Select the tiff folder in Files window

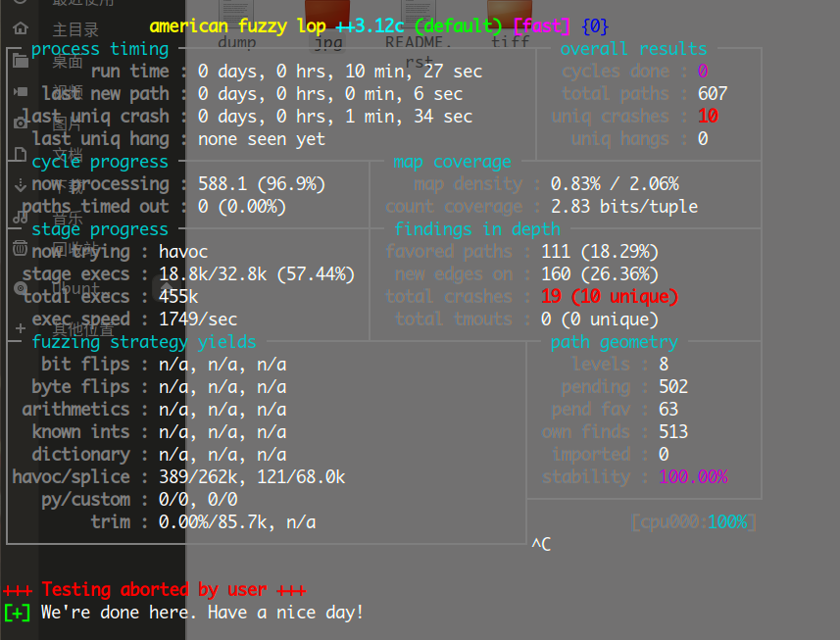[510, 25]
